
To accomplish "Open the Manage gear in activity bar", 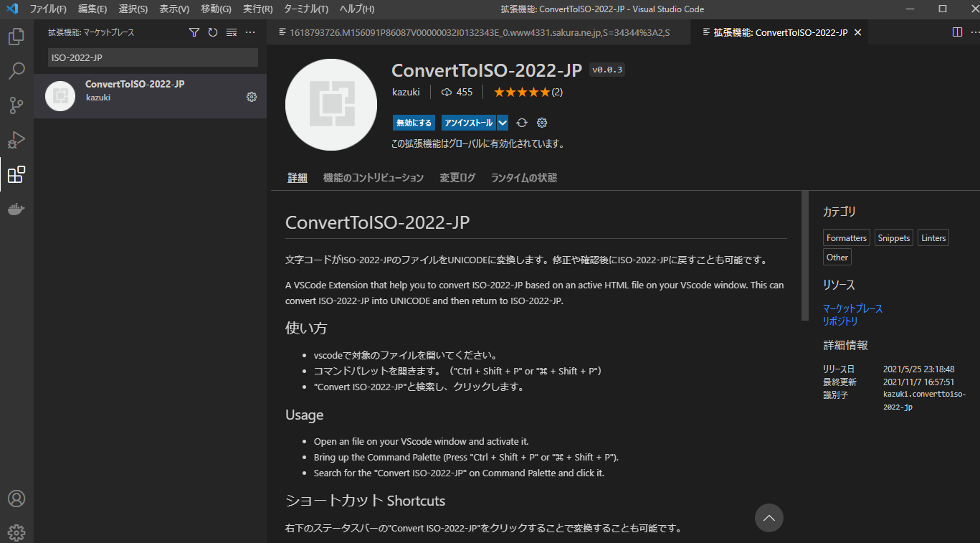I will 16,532.
